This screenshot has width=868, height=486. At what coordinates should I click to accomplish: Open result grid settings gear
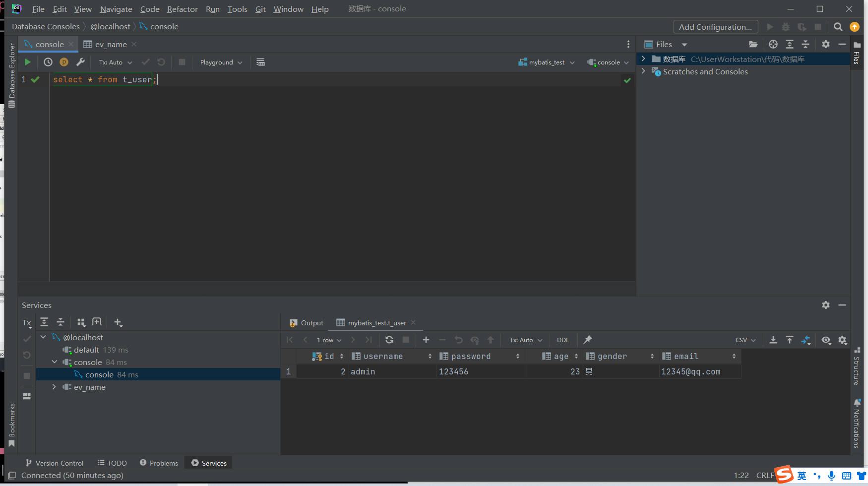click(x=843, y=340)
